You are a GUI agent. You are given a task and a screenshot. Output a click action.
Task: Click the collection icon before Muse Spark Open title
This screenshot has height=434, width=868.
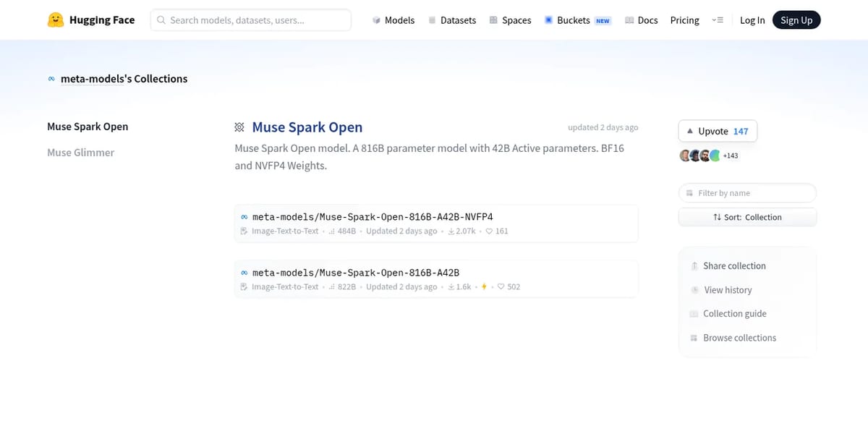[x=239, y=127]
